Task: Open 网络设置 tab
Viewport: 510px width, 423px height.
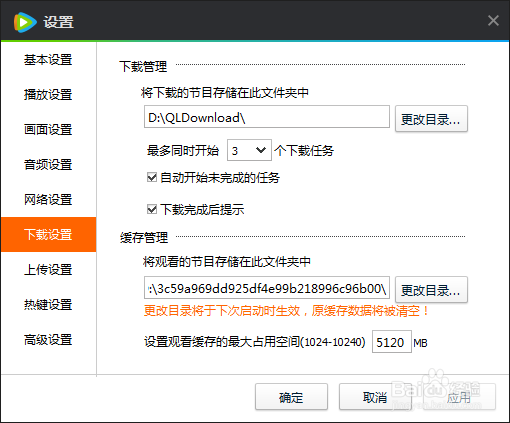Action: 48,200
